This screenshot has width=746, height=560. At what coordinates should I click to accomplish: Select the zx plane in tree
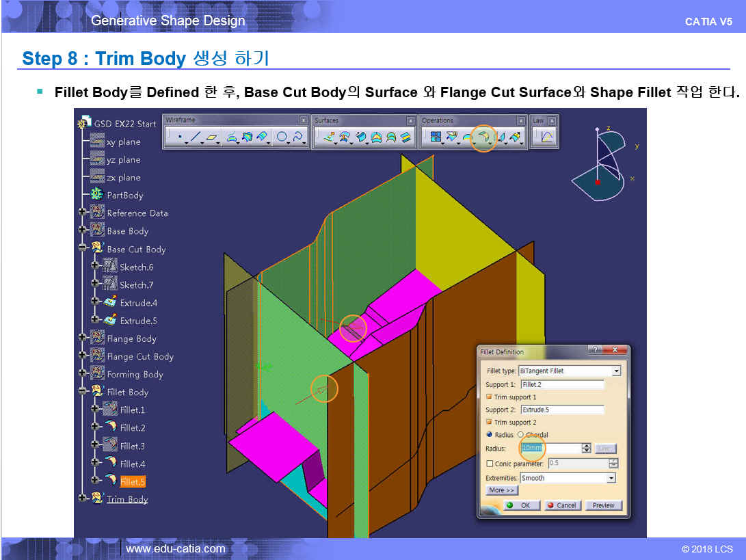pos(123,178)
